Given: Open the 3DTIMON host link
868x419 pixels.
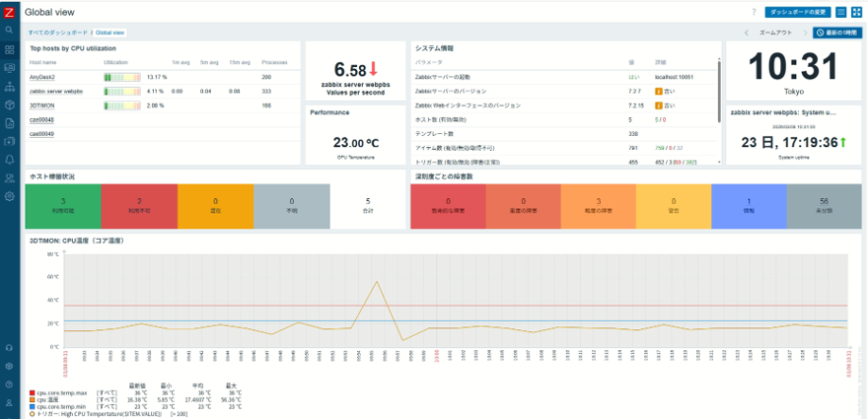Looking at the screenshot, I should 42,105.
